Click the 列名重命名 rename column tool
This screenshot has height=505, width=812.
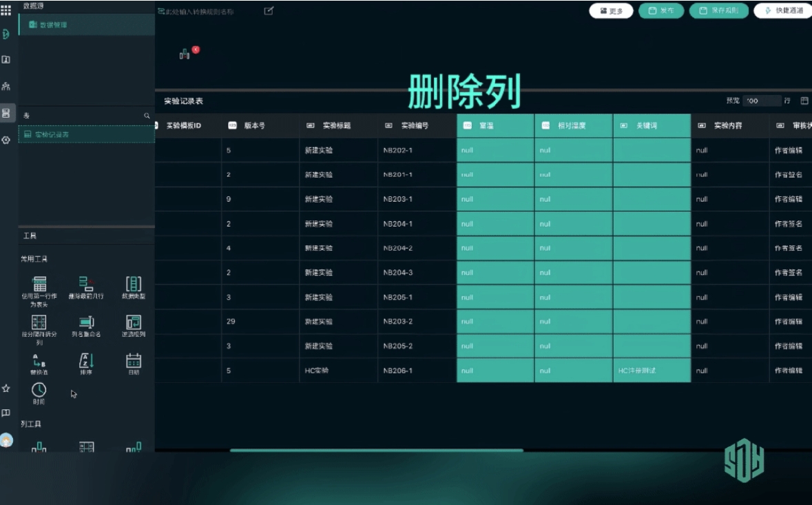point(86,324)
